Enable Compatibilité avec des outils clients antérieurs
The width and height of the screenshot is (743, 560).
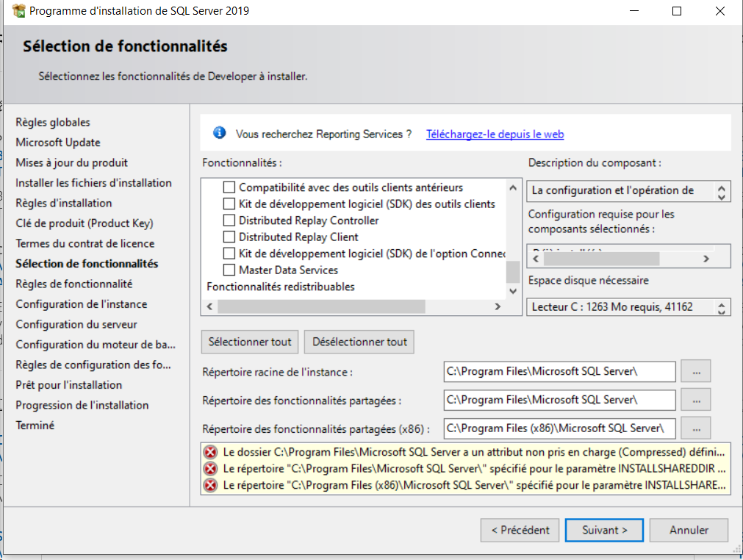229,187
